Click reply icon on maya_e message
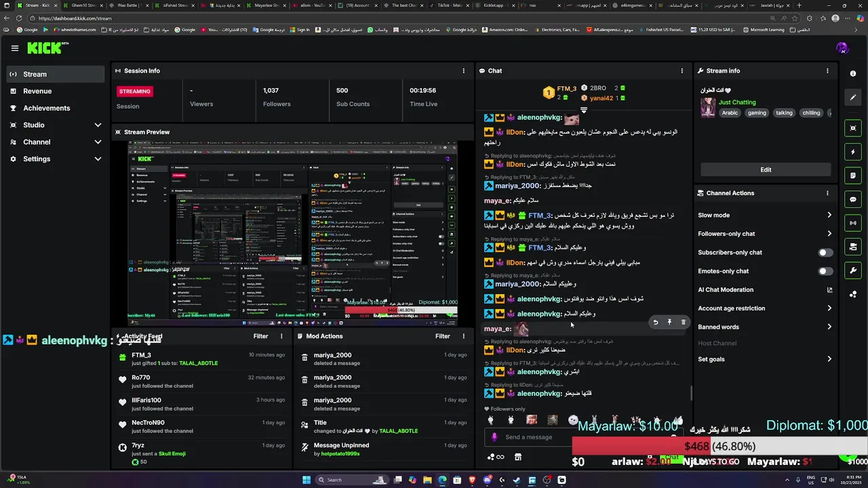The width and height of the screenshot is (868, 488). click(655, 323)
